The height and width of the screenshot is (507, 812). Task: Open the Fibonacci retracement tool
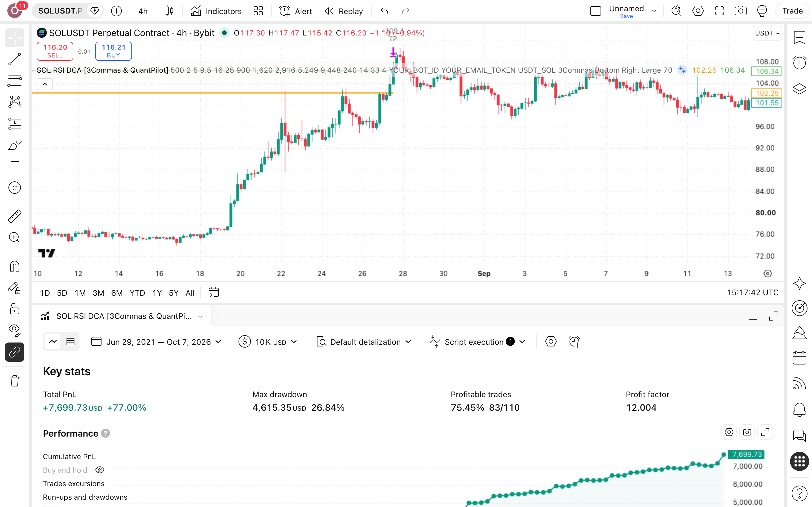(14, 81)
